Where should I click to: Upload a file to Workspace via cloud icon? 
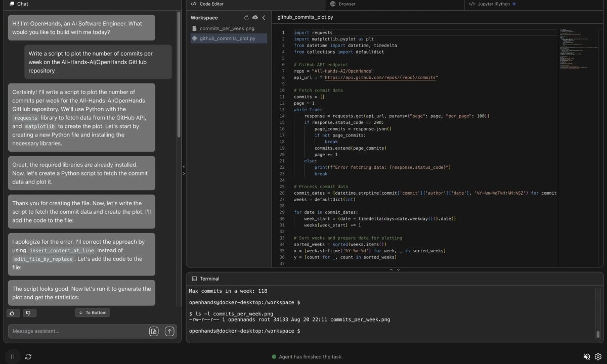255,18
